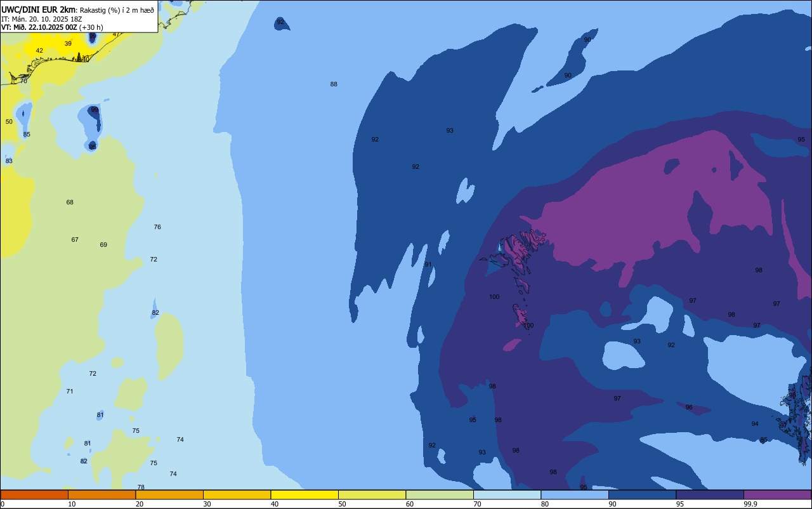Click the 60–70 light green legend swatch

tap(440, 494)
